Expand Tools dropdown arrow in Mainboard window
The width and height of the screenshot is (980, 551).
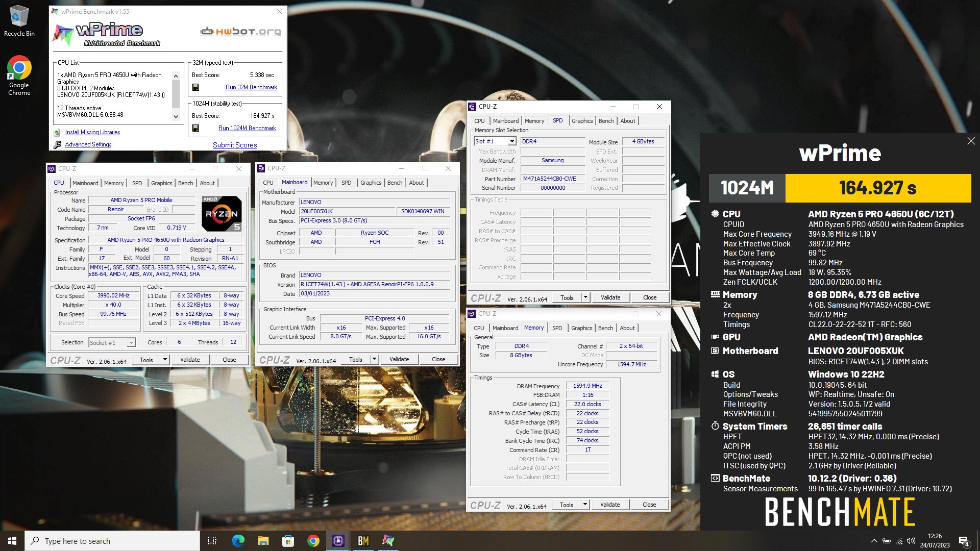pyautogui.click(x=374, y=359)
